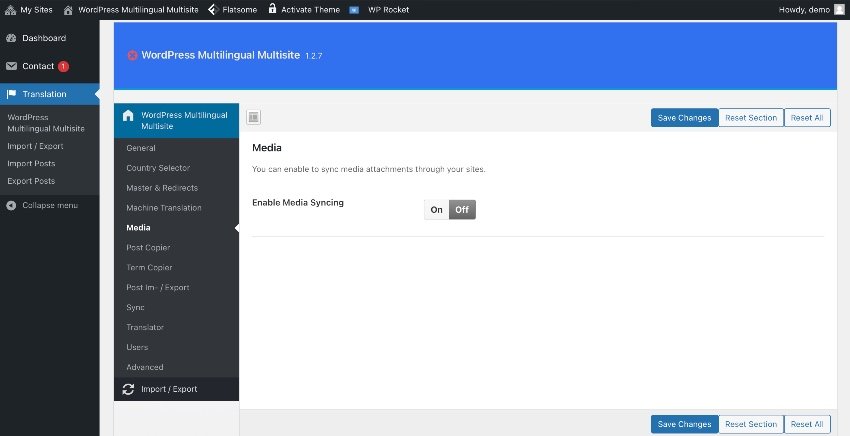850x436 pixels.
Task: Click the Dashboard gauge icon
Action: point(11,38)
